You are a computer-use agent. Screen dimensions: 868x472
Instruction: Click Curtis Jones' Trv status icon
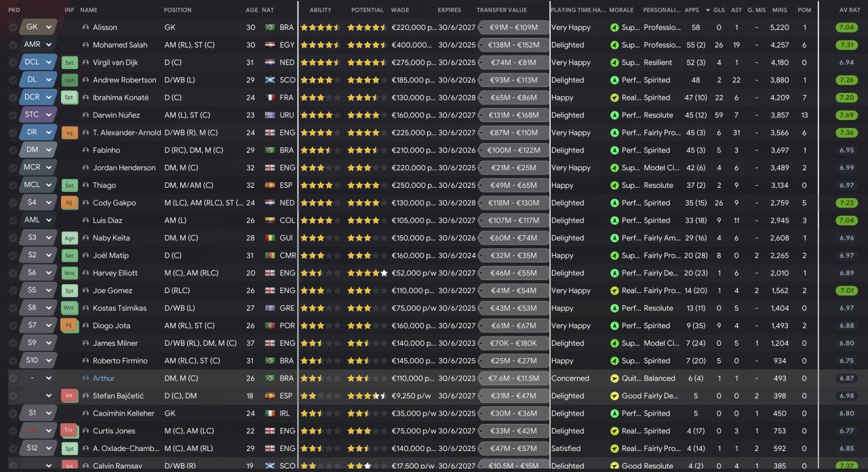click(x=69, y=431)
